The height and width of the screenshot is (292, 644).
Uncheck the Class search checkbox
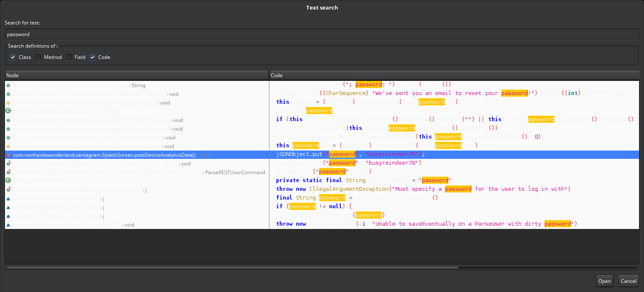pyautogui.click(x=13, y=57)
